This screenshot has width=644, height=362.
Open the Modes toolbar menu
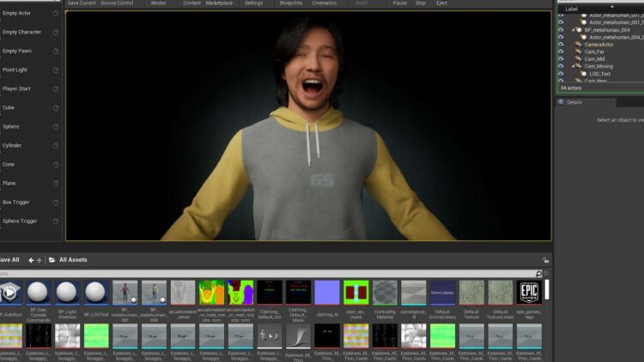click(x=158, y=3)
